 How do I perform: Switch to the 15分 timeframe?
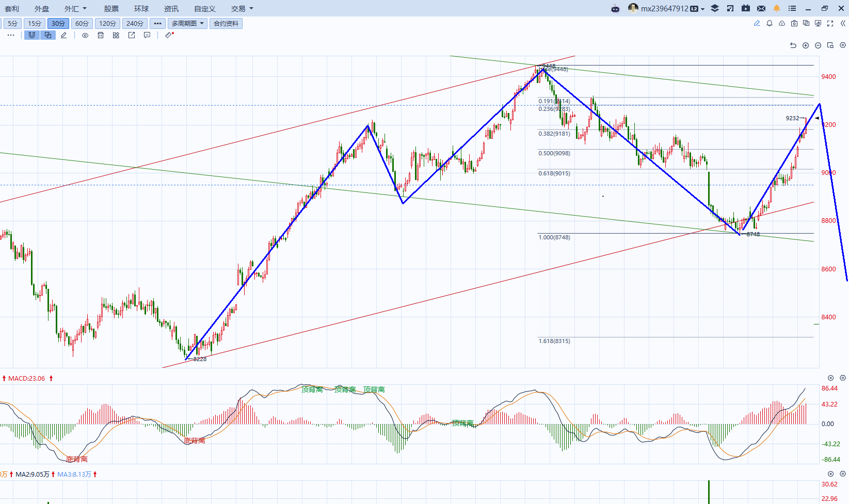point(35,23)
